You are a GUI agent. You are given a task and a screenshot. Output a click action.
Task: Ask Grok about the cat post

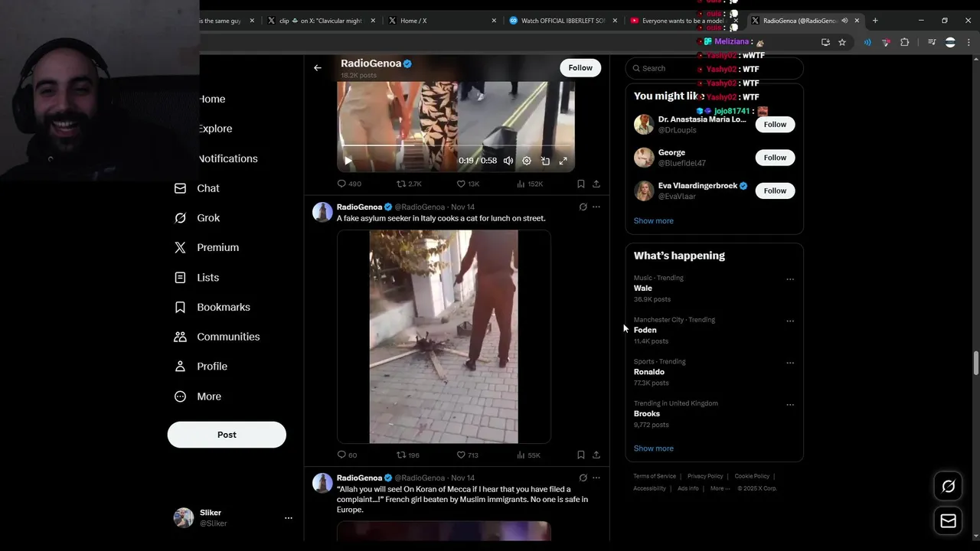click(x=583, y=207)
